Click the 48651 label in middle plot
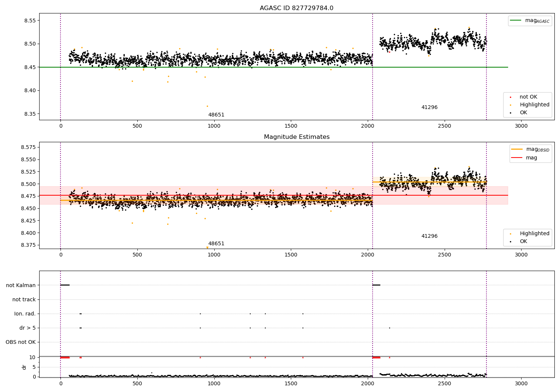560x392 pixels. (x=216, y=244)
